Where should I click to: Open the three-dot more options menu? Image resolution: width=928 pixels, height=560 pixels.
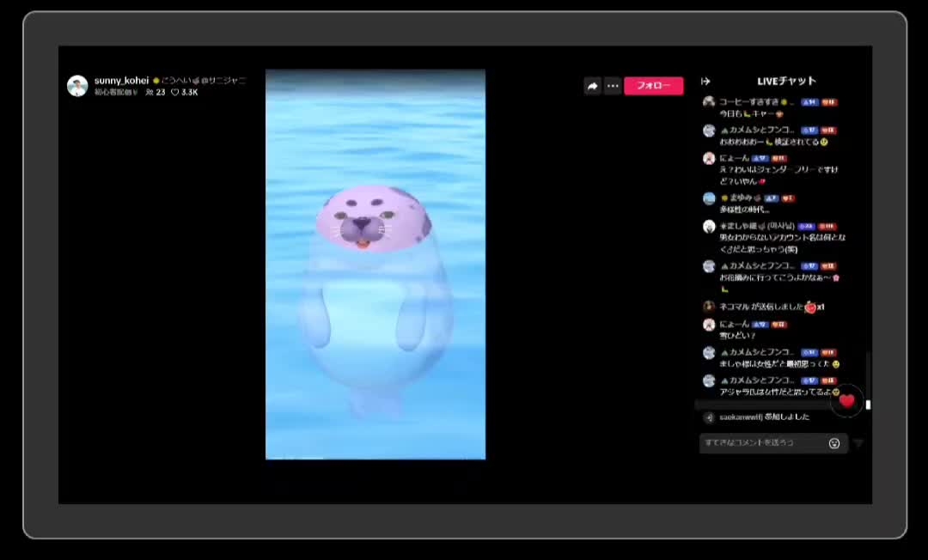click(x=613, y=86)
